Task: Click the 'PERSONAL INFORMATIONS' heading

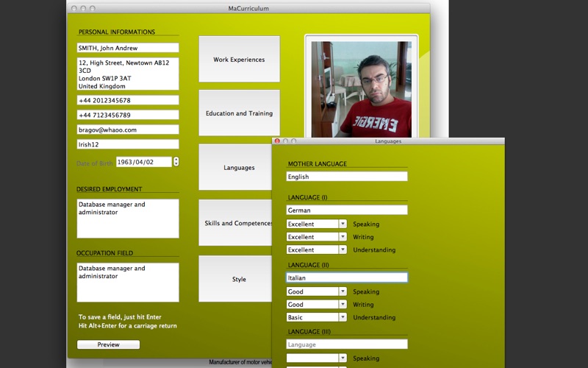Action: click(117, 32)
